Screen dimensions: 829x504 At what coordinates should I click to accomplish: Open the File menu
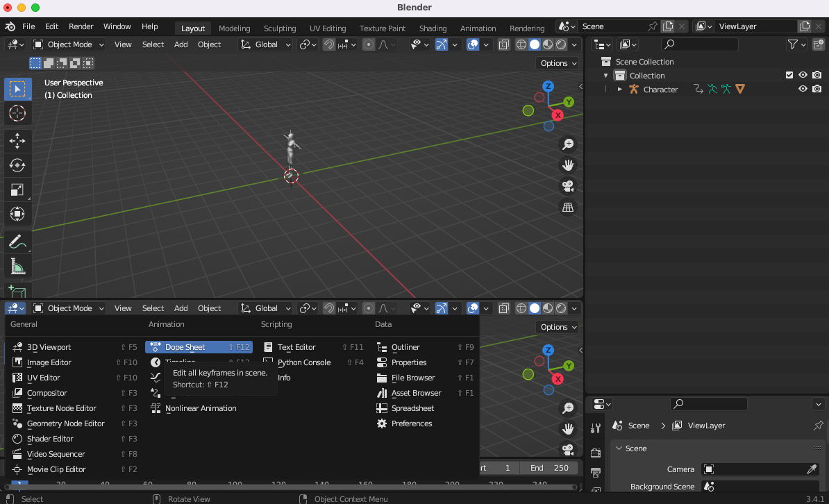[x=28, y=26]
